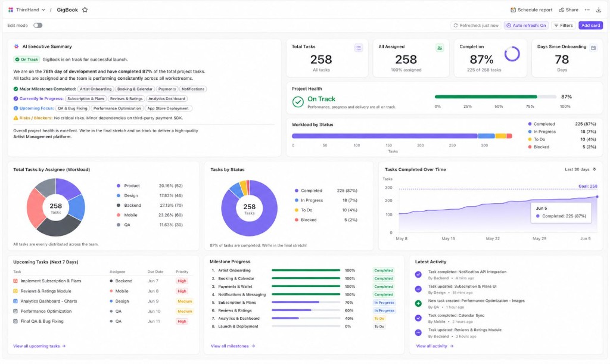This screenshot has height=364, width=610.
Task: Toggle Auto refresh On
Action: (526, 25)
